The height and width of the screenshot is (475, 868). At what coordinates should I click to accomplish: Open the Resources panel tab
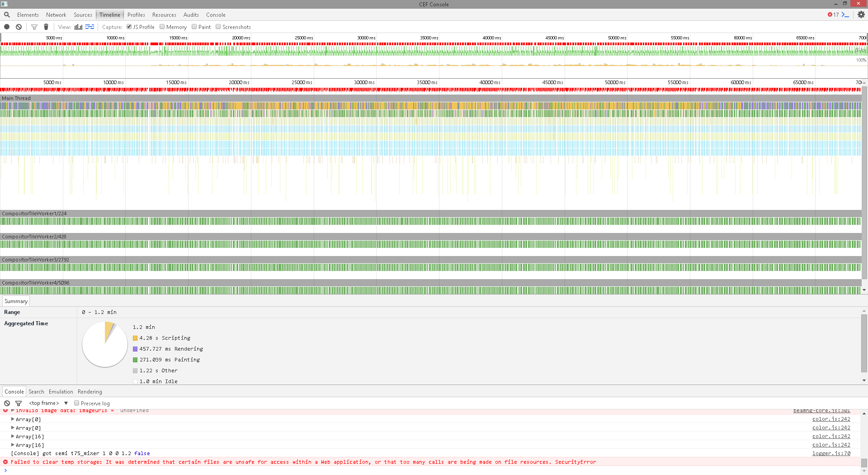coord(164,15)
